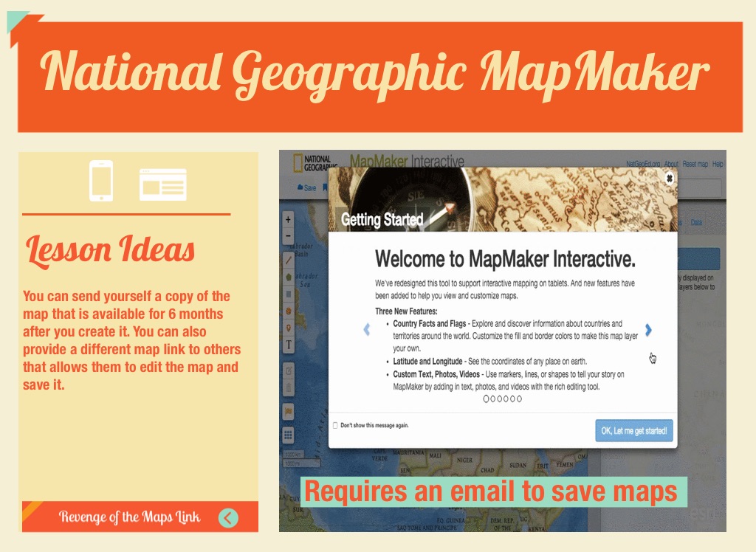Viewport: 756px width, 552px height.
Task: Select the last carousel page dot
Action: tap(519, 399)
